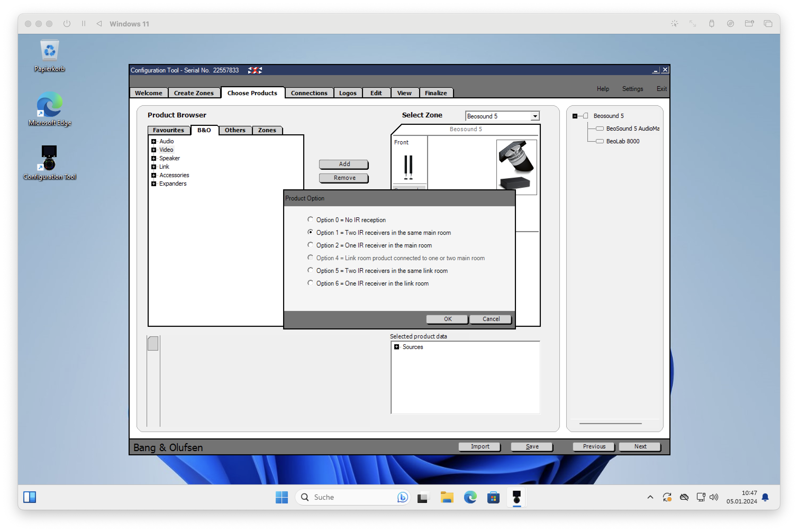
Task: Open notification bell in taskbar
Action: tap(765, 497)
